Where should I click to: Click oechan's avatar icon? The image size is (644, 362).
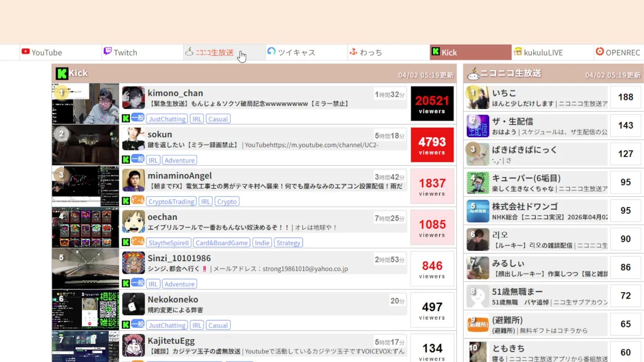pyautogui.click(x=133, y=221)
